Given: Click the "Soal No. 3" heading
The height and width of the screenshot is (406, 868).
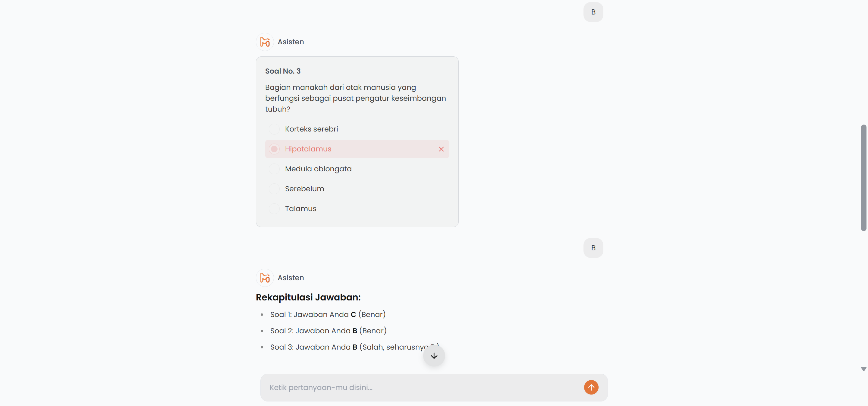Looking at the screenshot, I should 283,71.
